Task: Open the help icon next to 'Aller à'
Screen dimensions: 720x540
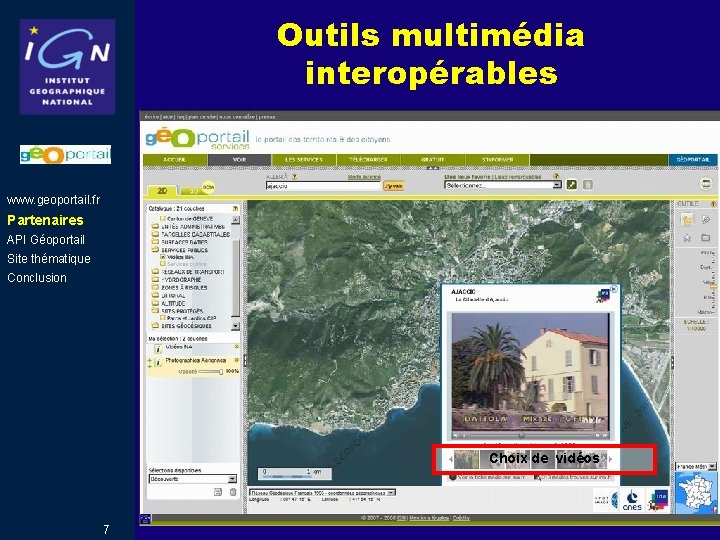Action: [x=294, y=176]
